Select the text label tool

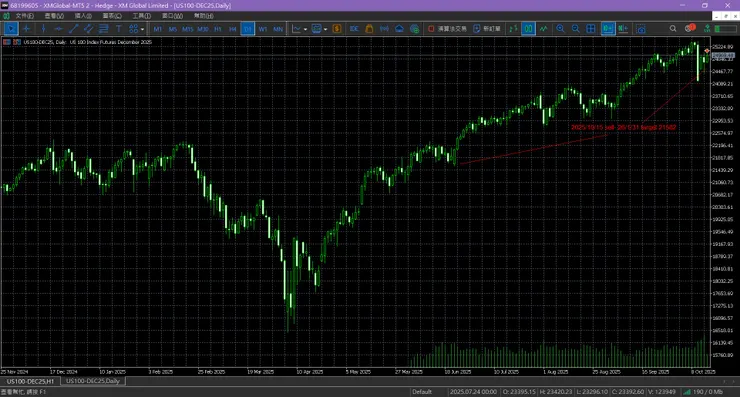[x=118, y=29]
